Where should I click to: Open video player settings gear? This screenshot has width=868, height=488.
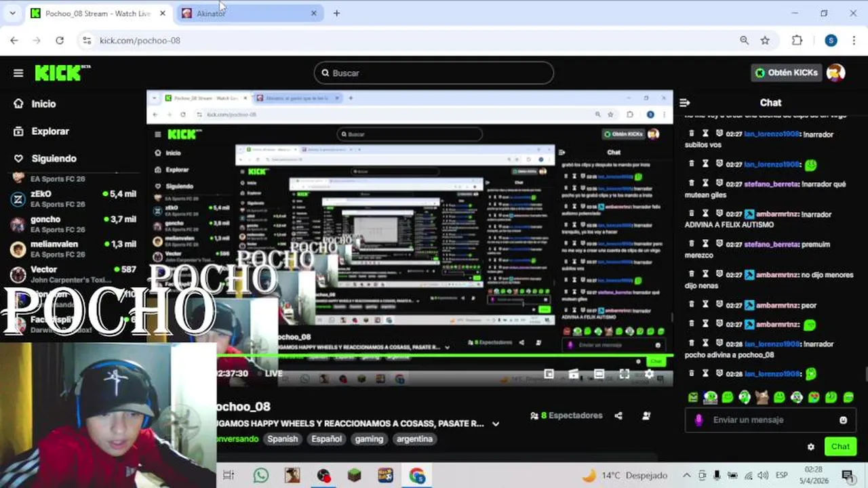pos(649,373)
